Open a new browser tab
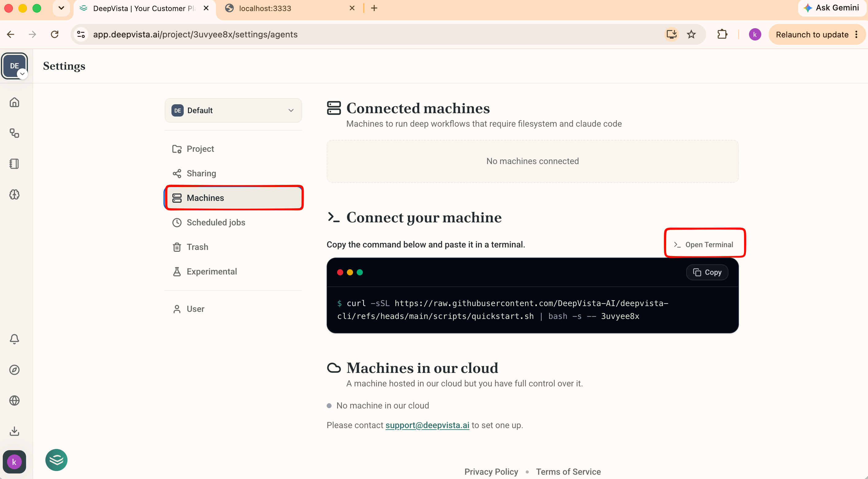Screen dimensions: 868x479 point(374,8)
